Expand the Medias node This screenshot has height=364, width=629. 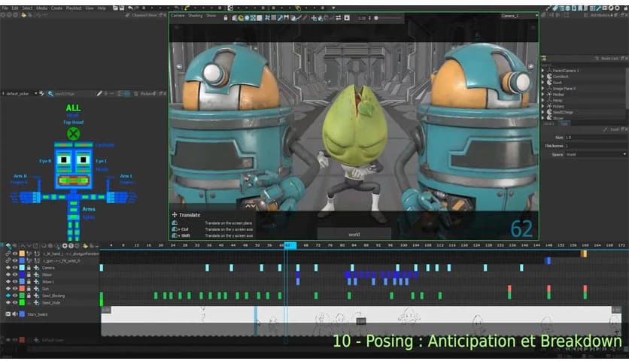(542, 95)
